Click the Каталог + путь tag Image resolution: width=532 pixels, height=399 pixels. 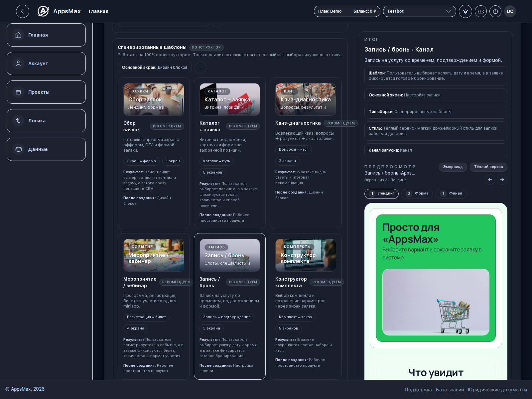(216, 161)
